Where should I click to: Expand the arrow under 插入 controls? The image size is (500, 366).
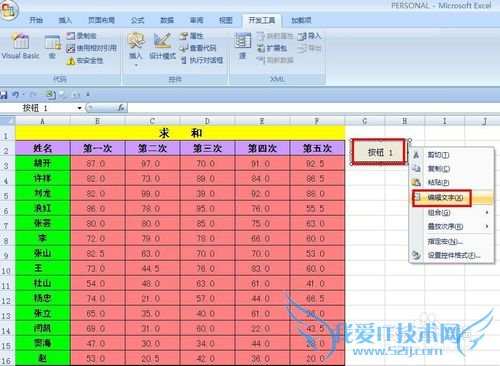(x=136, y=65)
